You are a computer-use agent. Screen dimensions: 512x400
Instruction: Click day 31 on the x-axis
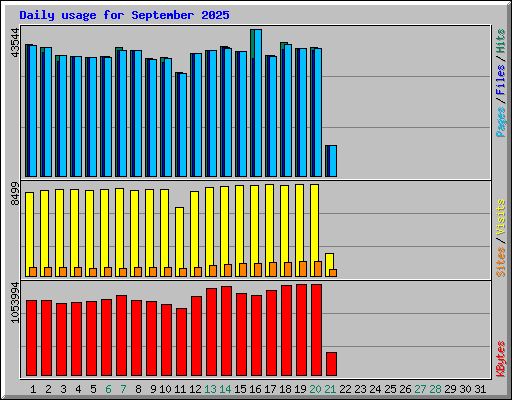coord(480,389)
